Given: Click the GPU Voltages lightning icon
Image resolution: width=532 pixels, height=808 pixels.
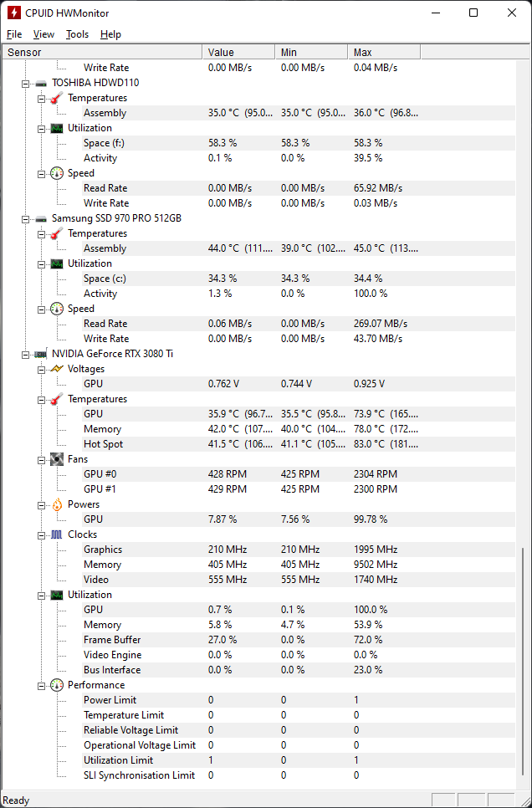Looking at the screenshot, I should pos(57,369).
